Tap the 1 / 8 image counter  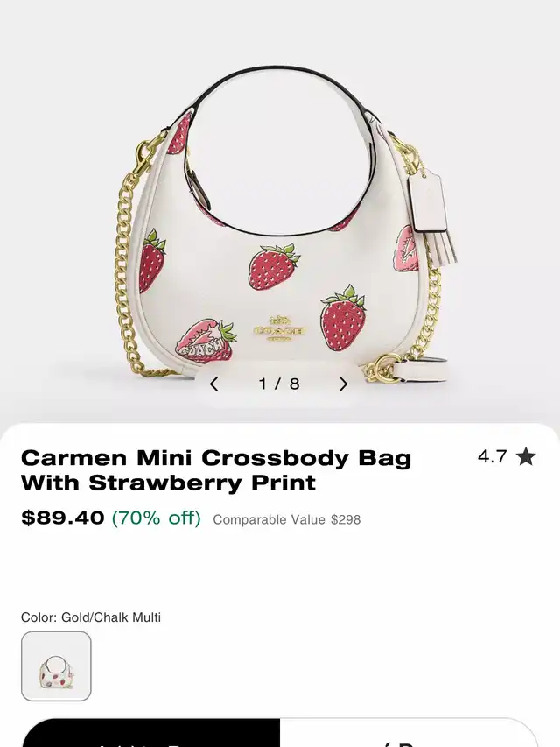point(279,384)
